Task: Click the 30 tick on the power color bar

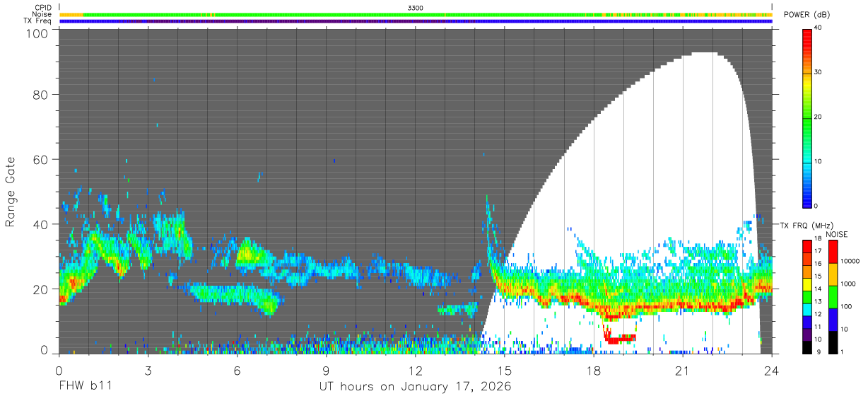Action: [816, 73]
